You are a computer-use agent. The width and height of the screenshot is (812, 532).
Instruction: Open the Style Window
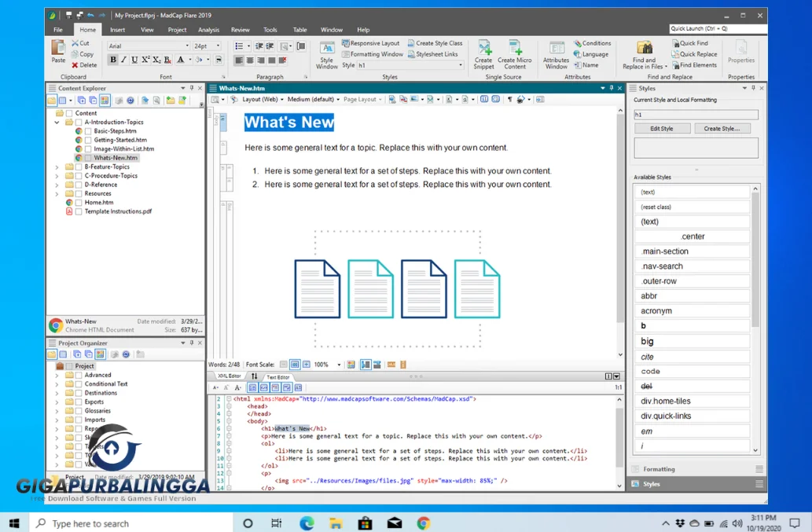click(x=327, y=55)
